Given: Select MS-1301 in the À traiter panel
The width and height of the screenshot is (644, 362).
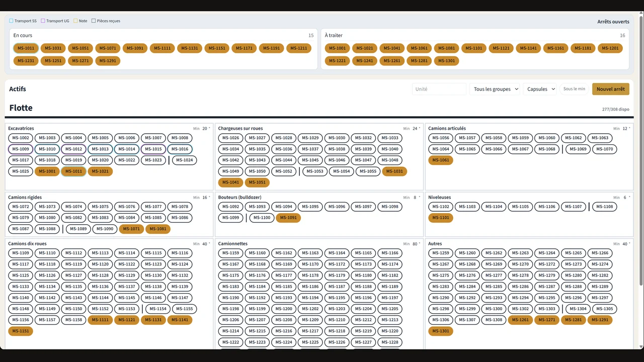Looking at the screenshot, I should pos(446,61).
